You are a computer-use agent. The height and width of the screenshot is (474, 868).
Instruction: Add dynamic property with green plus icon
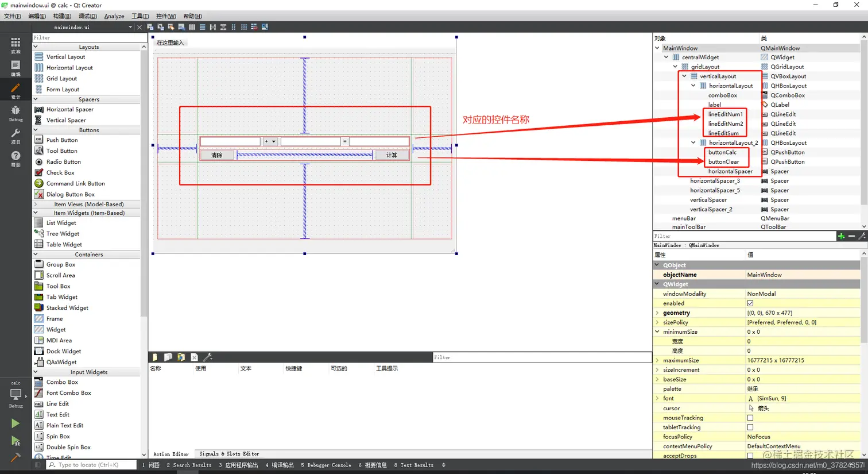coord(841,236)
